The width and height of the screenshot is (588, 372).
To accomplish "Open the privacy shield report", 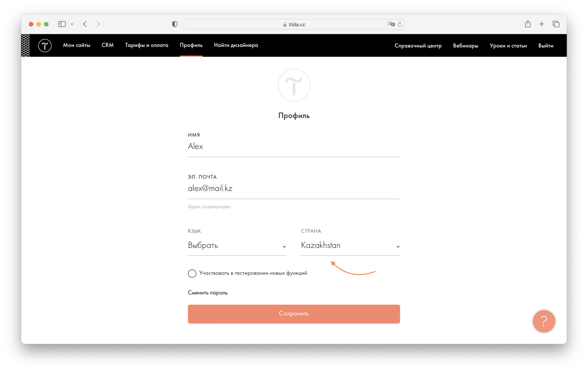I will (175, 24).
